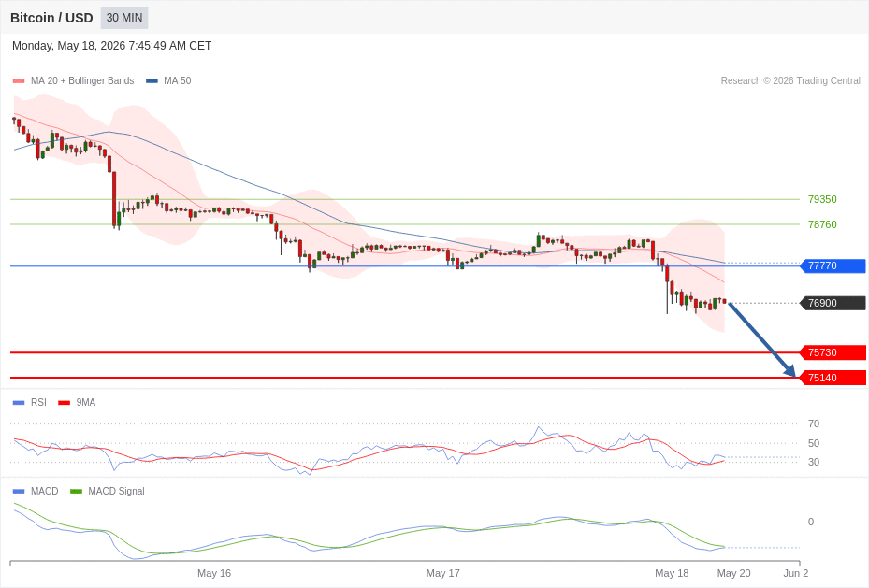
Task: Click the Bitcoin / USD chart title
Action: coord(51,18)
